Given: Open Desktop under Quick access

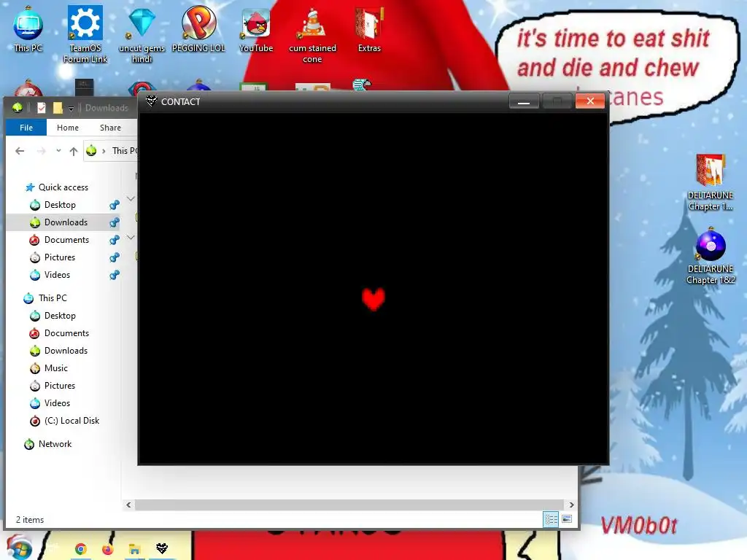Looking at the screenshot, I should [x=60, y=205].
